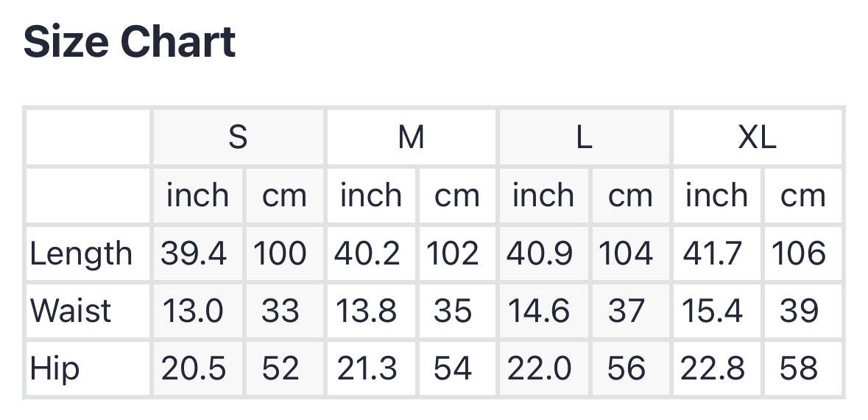Viewport: 868px width, 420px height.
Task: Click the 58 cm hip cell
Action: 800,368
